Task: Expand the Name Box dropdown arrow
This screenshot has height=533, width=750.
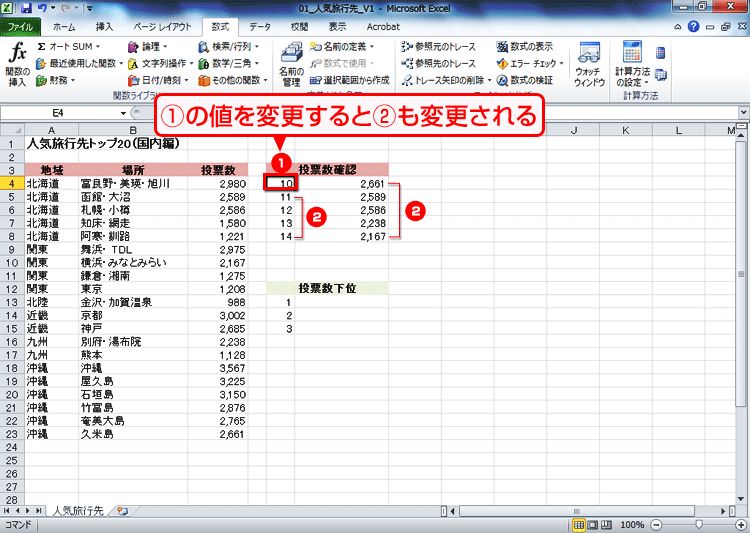Action: (x=123, y=113)
